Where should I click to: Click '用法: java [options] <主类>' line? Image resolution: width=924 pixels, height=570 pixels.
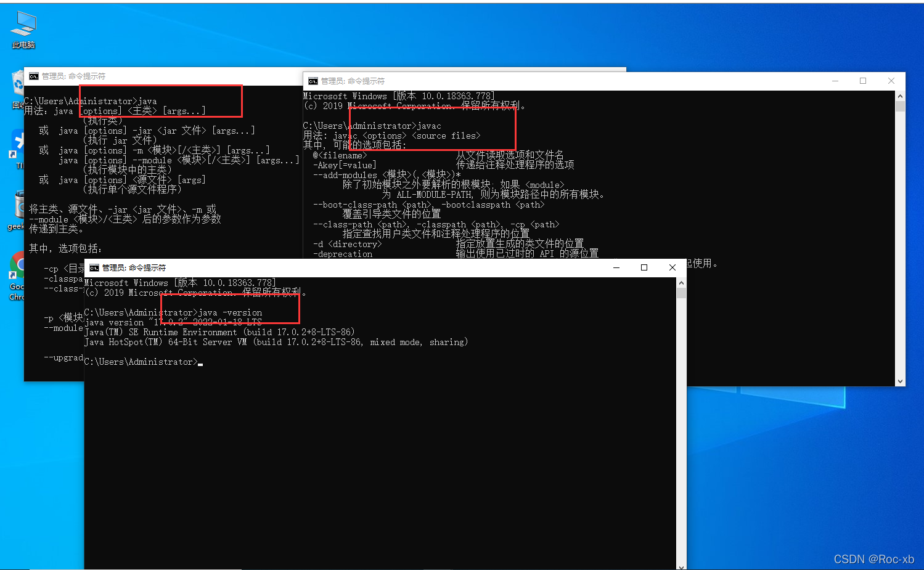pyautogui.click(x=115, y=111)
